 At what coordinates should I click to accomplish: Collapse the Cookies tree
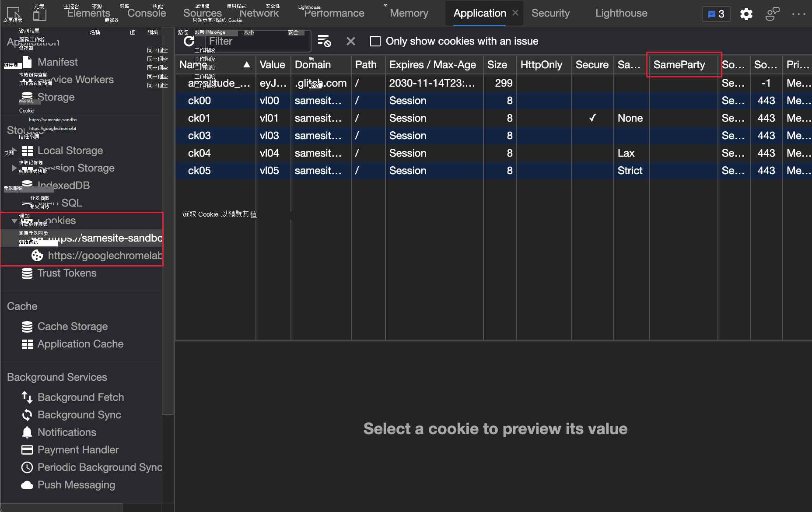tap(14, 221)
